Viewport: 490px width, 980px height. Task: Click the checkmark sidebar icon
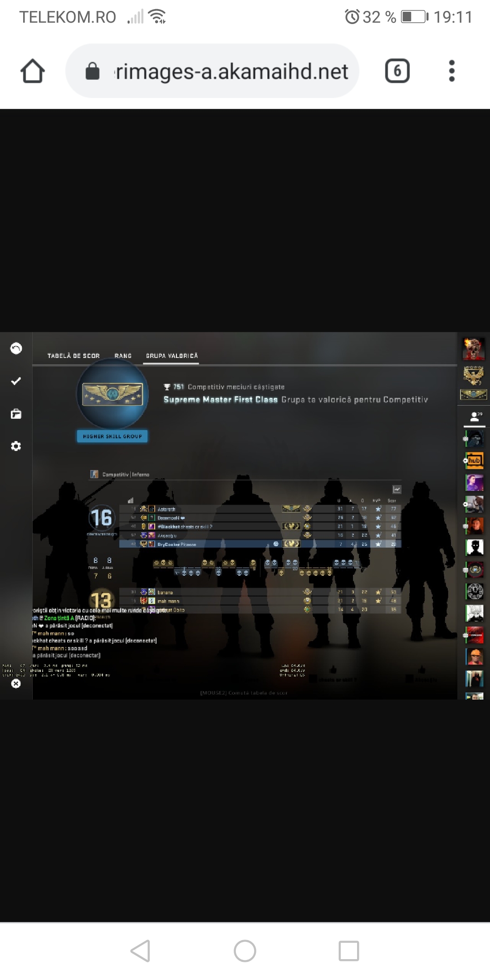(16, 381)
